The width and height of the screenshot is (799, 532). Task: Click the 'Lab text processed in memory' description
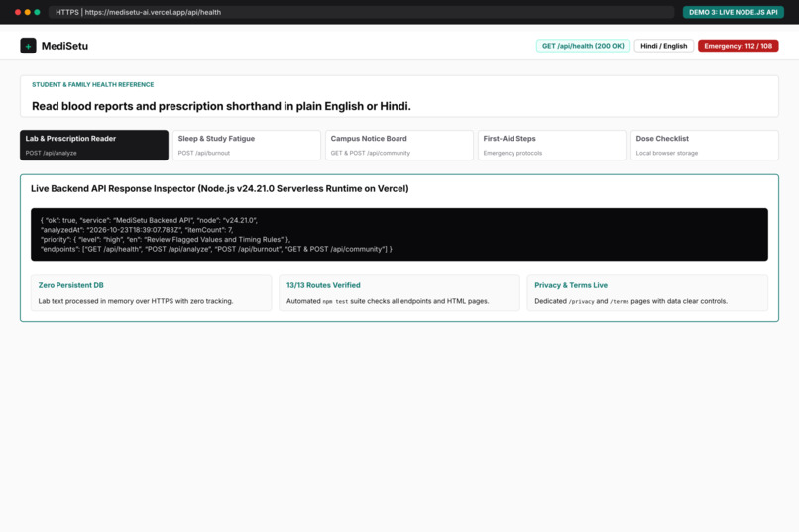[x=136, y=301]
